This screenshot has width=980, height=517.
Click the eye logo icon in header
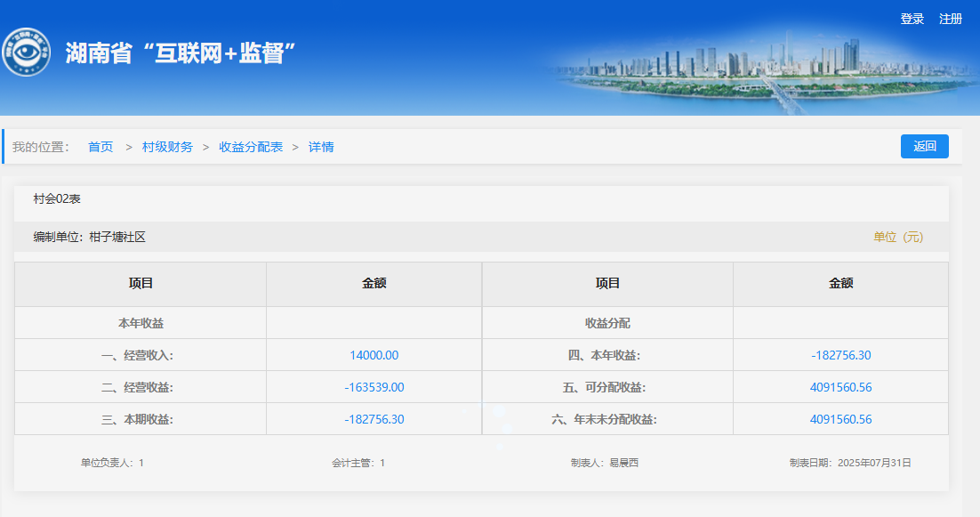click(x=26, y=54)
